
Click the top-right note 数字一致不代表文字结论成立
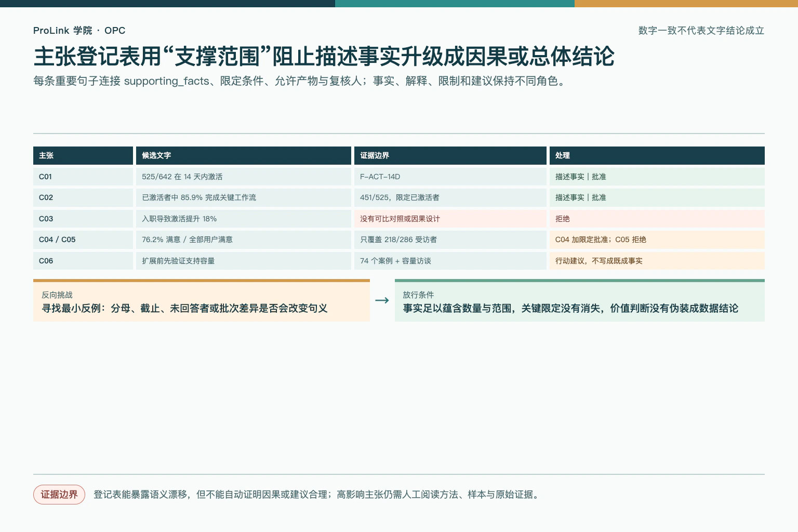(x=701, y=31)
